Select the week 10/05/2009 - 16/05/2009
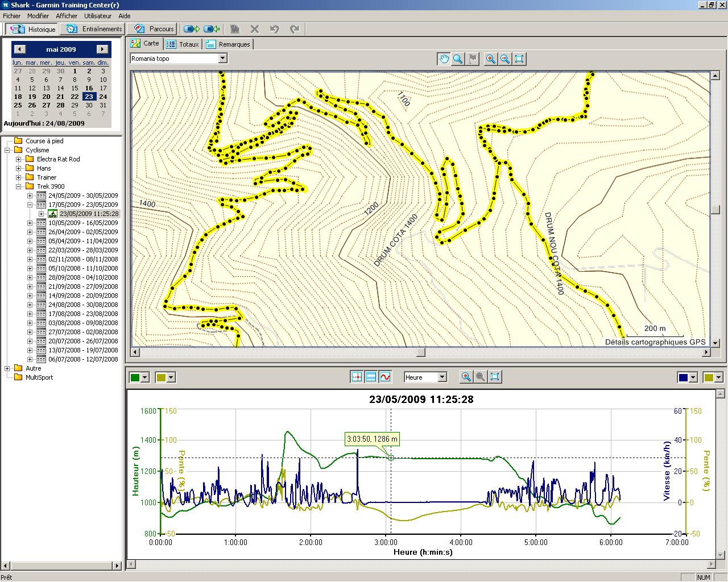The image size is (728, 582). 83,223
